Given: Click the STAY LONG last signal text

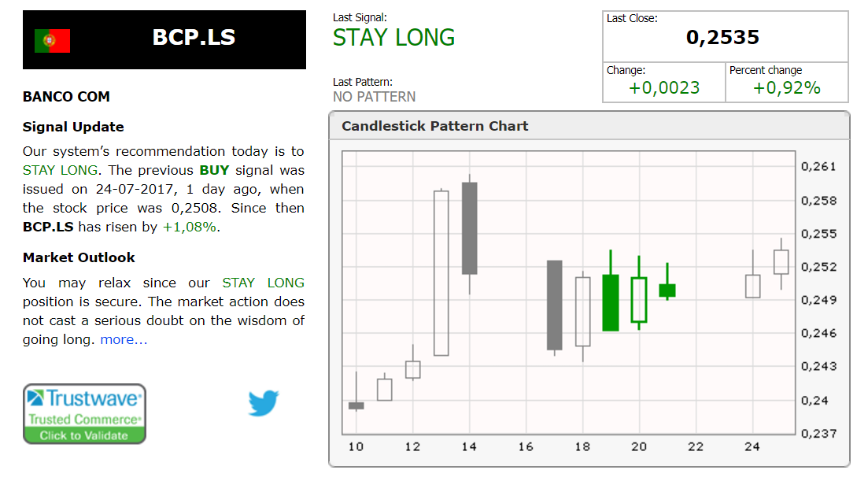Looking at the screenshot, I should [393, 38].
